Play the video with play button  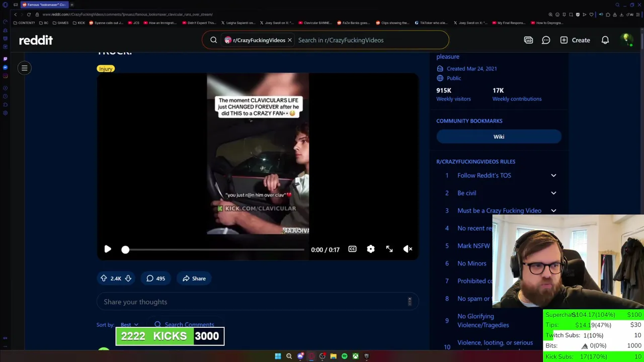point(108,249)
